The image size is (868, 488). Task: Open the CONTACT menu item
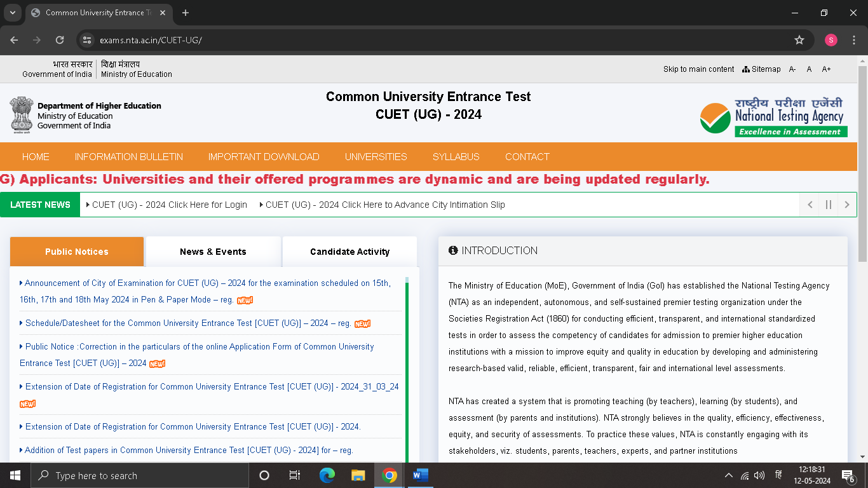pos(527,157)
